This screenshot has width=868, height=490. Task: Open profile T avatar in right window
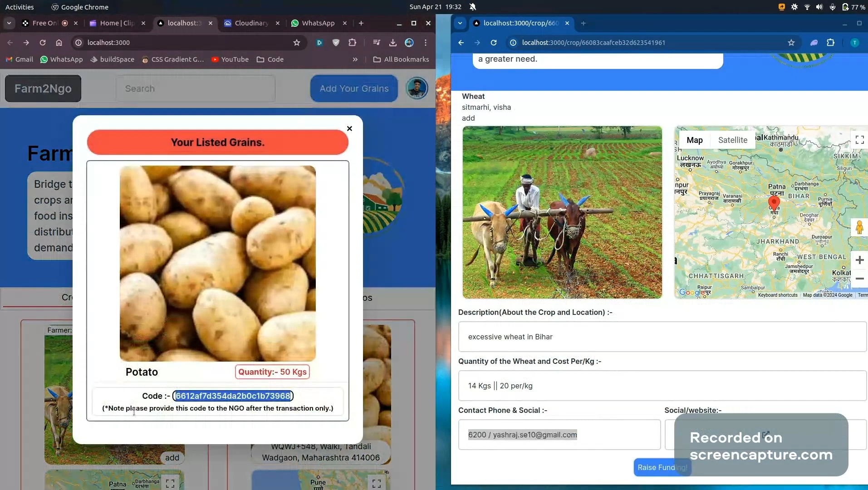pos(855,43)
